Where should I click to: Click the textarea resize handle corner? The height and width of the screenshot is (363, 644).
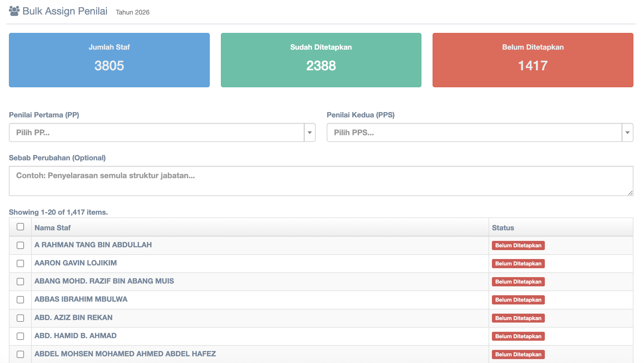pos(630,193)
